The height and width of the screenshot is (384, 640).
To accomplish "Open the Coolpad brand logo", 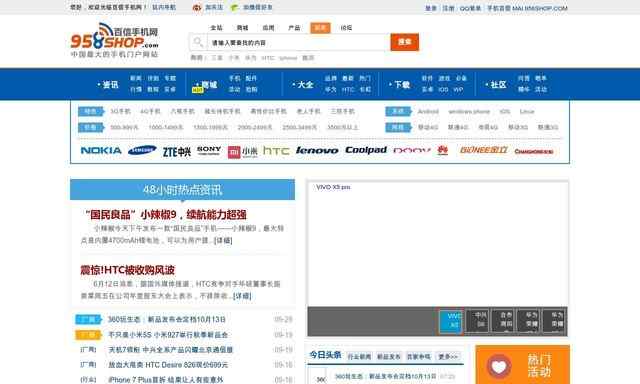I will (x=366, y=150).
